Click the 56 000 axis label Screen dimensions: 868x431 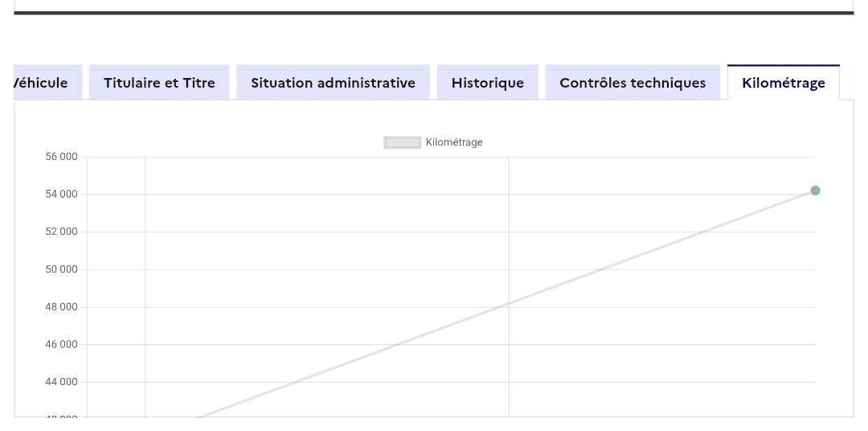pos(61,157)
